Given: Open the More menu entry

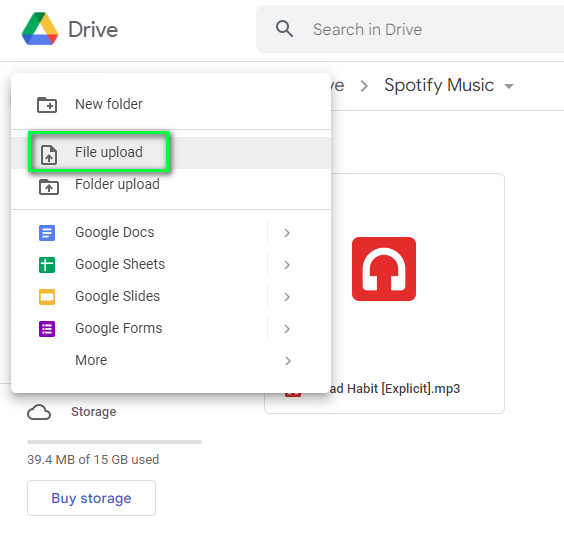Looking at the screenshot, I should [171, 361].
